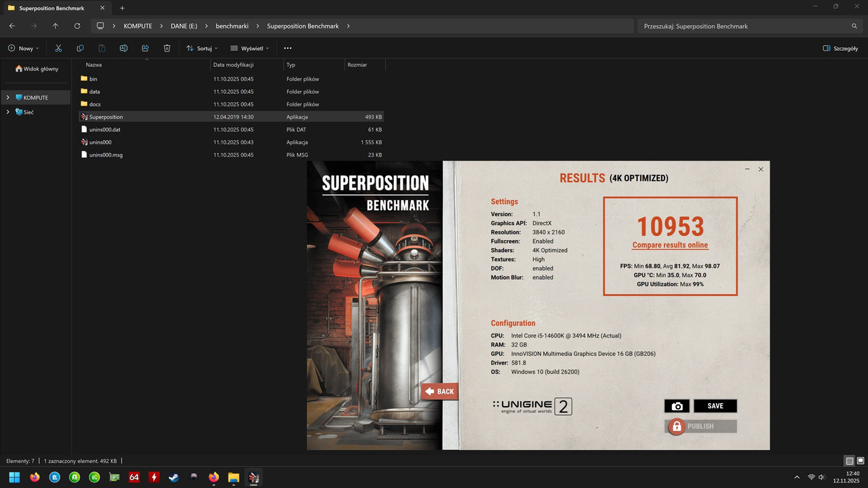This screenshot has height=488, width=868.
Task: Toggle the Szczegóły details pane
Action: (x=840, y=48)
